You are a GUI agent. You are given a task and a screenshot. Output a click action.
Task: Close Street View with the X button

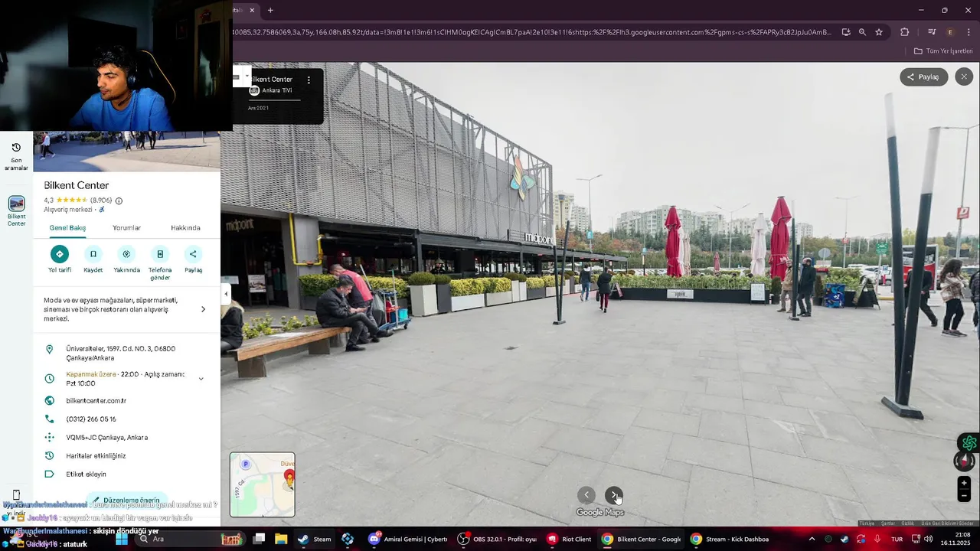pos(964,77)
